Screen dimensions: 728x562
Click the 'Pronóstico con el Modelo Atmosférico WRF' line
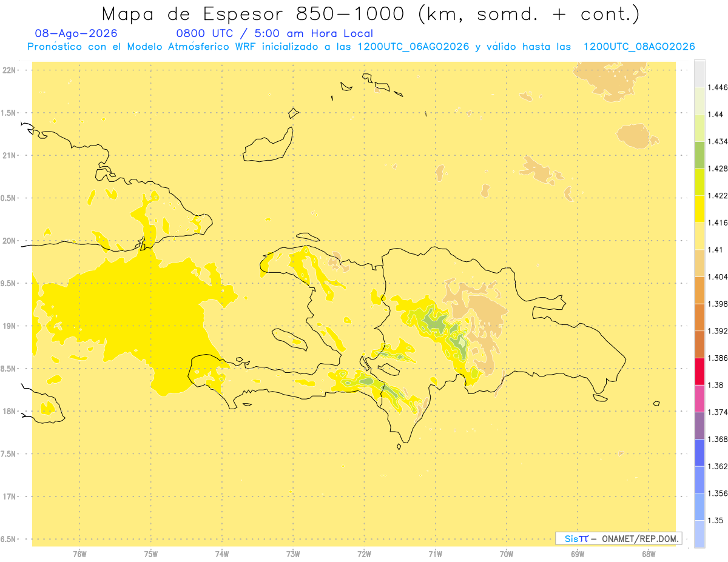[361, 47]
